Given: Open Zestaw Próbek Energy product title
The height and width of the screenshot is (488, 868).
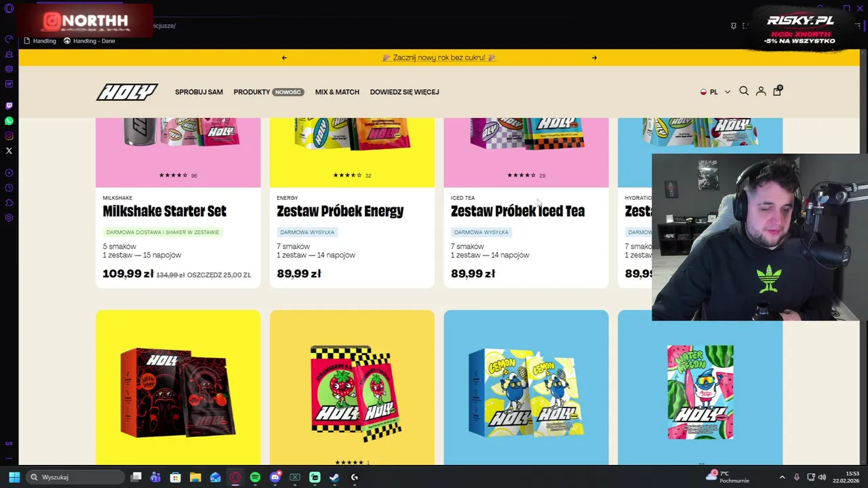Looking at the screenshot, I should pos(340,211).
